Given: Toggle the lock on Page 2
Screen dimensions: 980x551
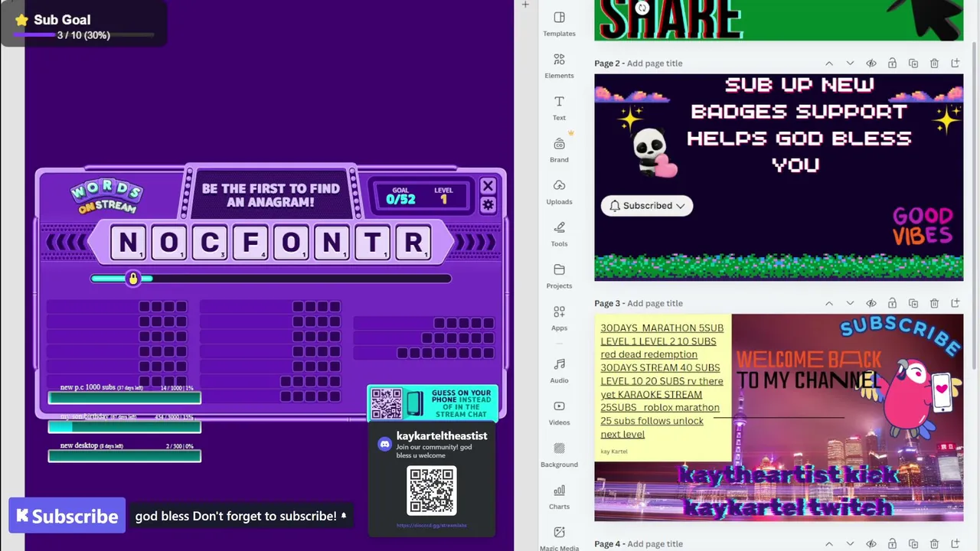Looking at the screenshot, I should coord(892,64).
